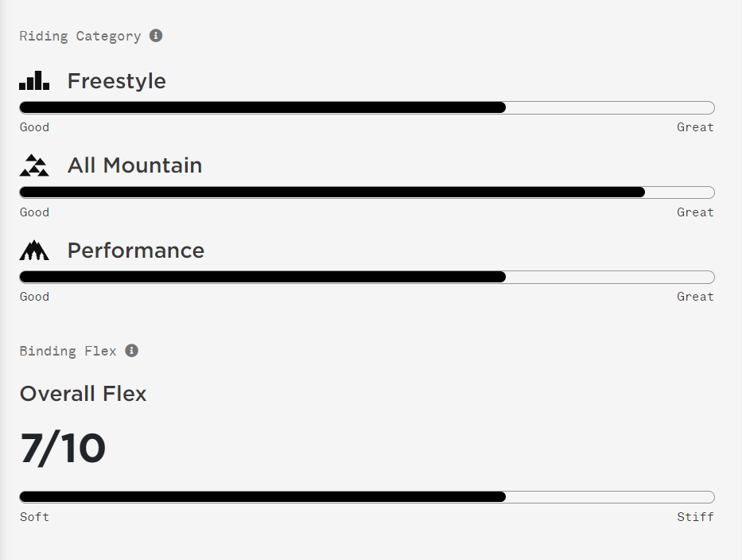The width and height of the screenshot is (742, 560).
Task: Click the Stiff label under flex bar
Action: pos(695,516)
